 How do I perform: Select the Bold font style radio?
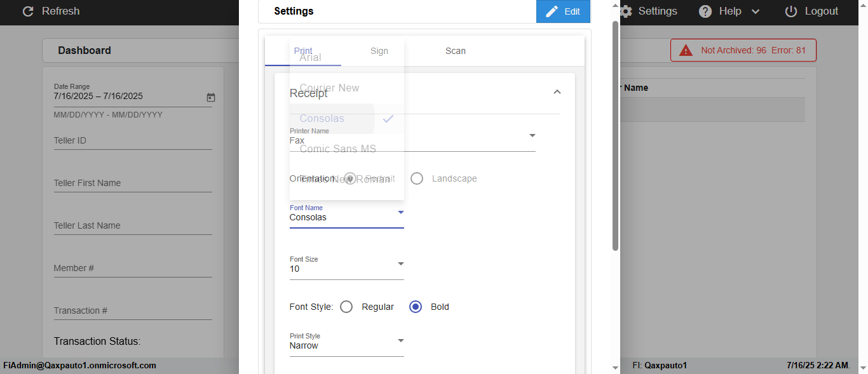pos(416,307)
